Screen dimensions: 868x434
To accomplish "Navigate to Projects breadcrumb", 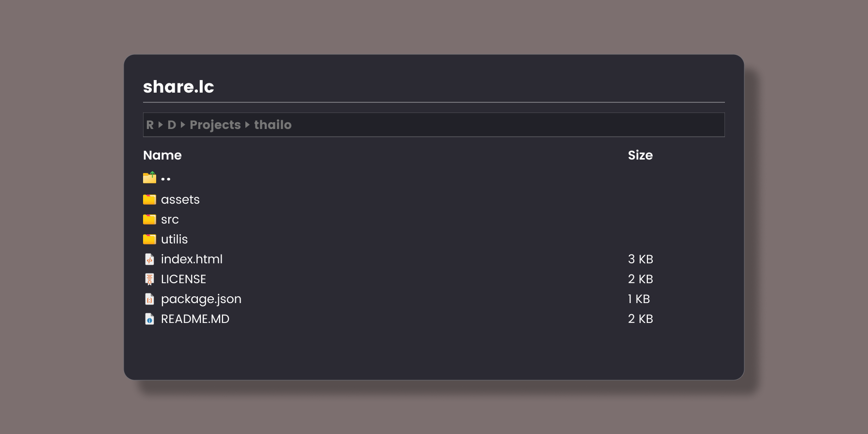I will point(215,125).
